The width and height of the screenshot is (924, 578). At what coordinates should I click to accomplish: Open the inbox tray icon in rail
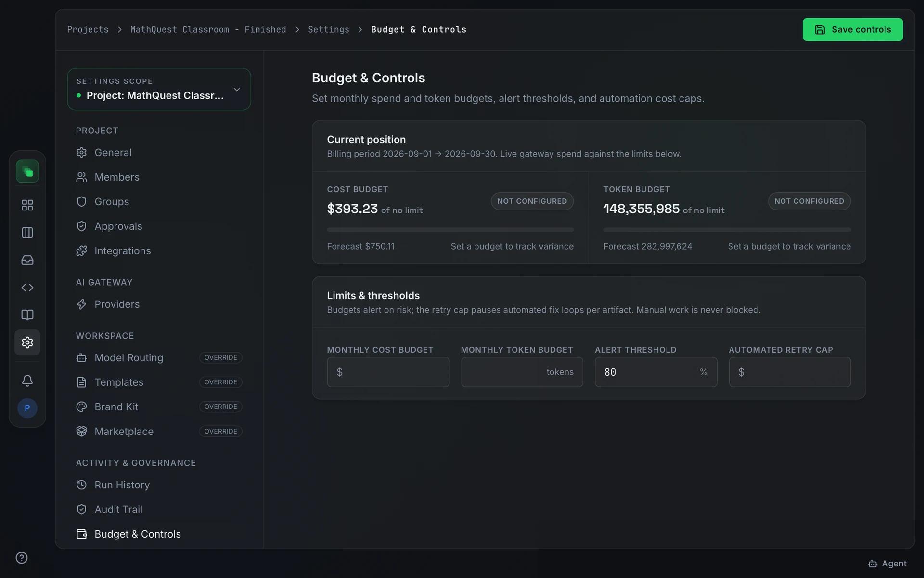pyautogui.click(x=27, y=260)
